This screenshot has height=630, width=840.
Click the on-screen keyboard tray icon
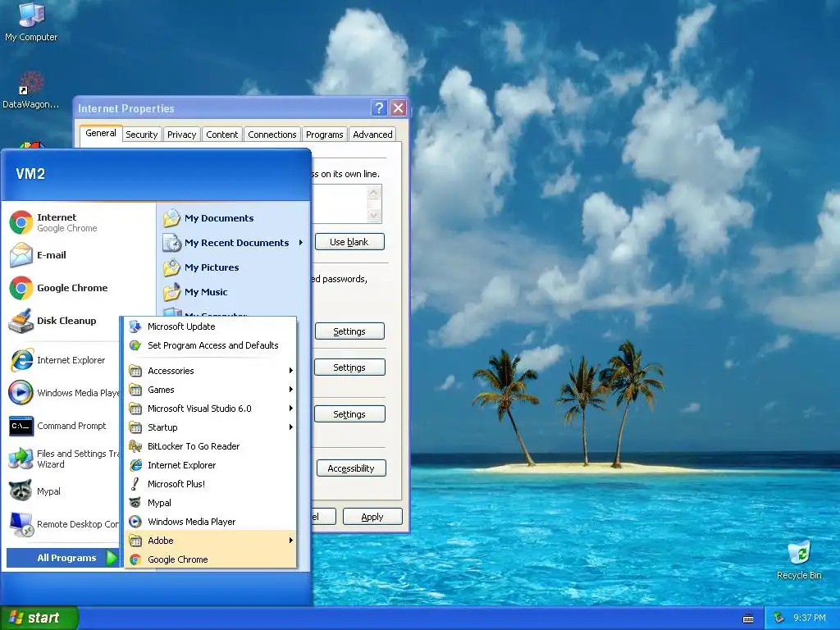tap(748, 619)
